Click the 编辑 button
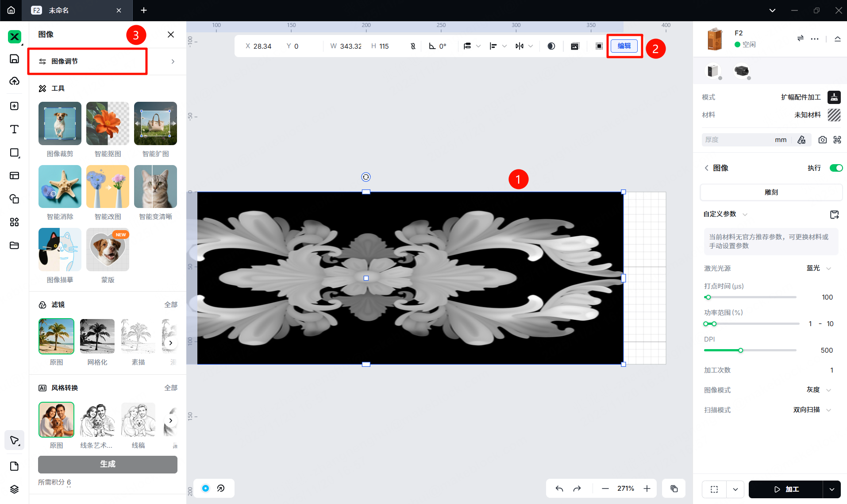Image resolution: width=847 pixels, height=504 pixels. click(624, 46)
